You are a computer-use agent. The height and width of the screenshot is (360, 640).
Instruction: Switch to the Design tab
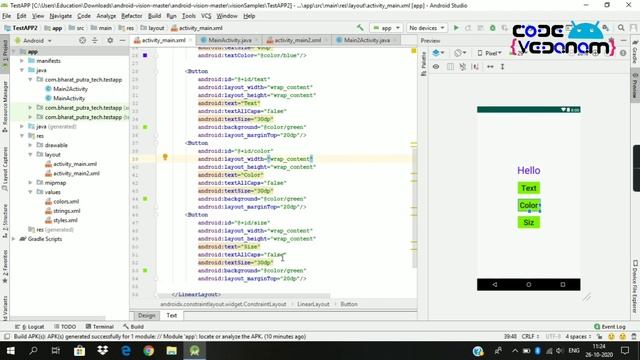tap(147, 315)
